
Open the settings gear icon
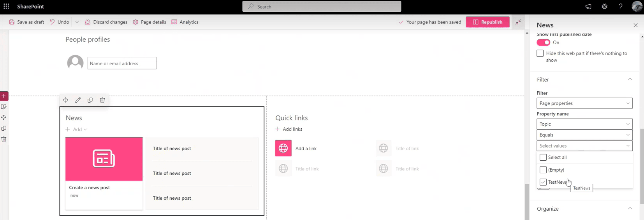[x=604, y=7]
